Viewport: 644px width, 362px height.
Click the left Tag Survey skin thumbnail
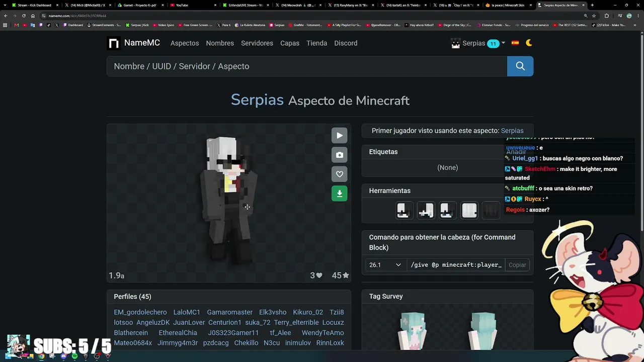pyautogui.click(x=413, y=330)
